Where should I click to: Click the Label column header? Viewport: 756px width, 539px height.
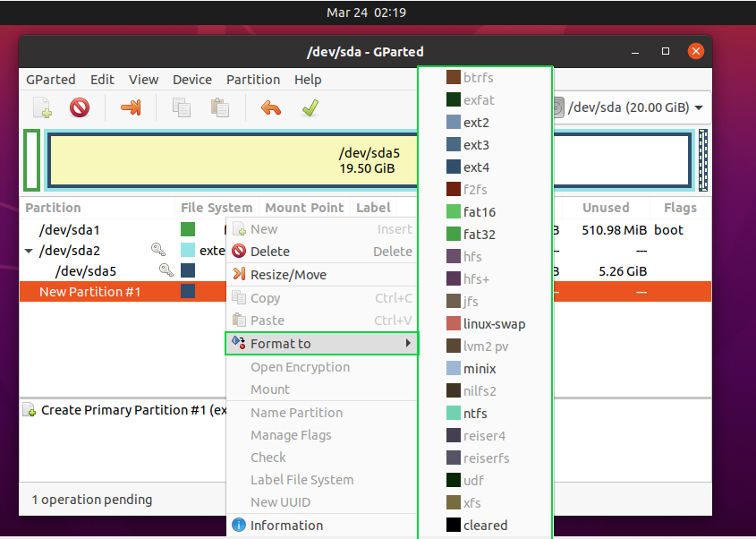coord(373,208)
